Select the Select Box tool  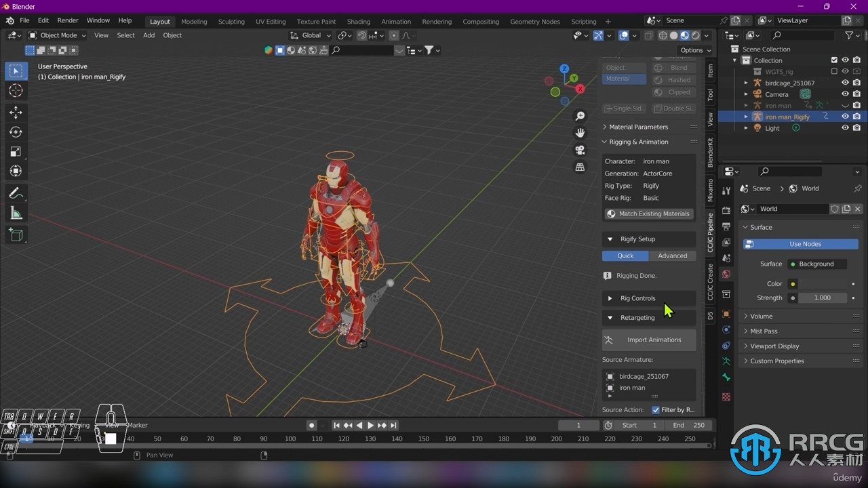16,70
